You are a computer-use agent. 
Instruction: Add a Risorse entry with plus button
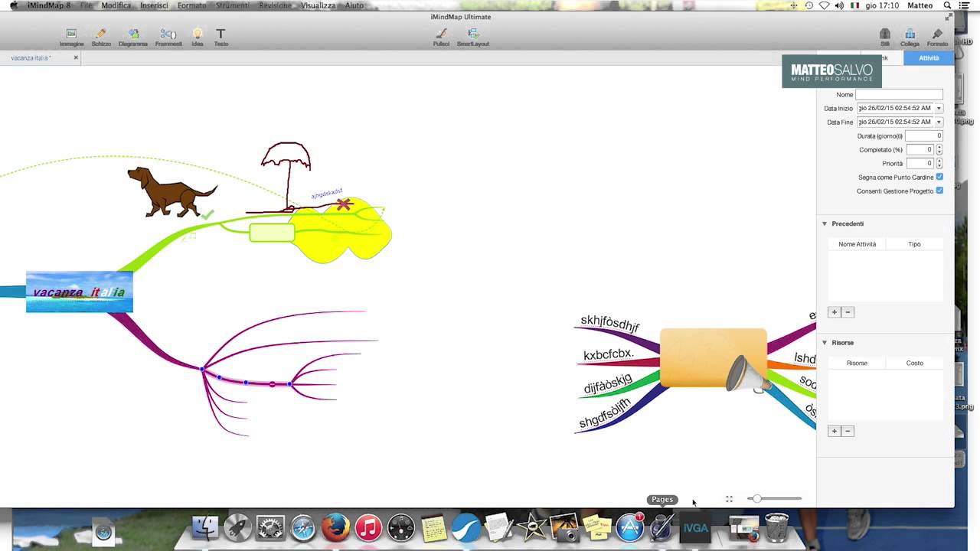click(x=834, y=431)
